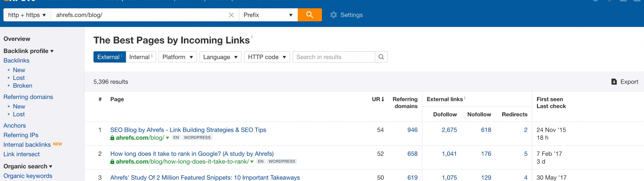Open Organic keywords in the sidebar
Viewport: 644px width, 181px height.
(x=28, y=176)
